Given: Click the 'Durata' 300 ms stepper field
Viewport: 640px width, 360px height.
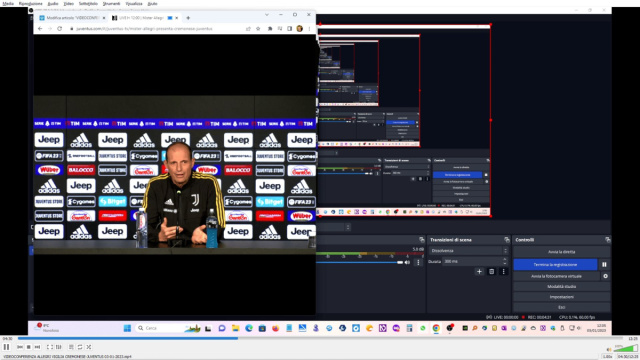Looking at the screenshot, I should [475, 261].
